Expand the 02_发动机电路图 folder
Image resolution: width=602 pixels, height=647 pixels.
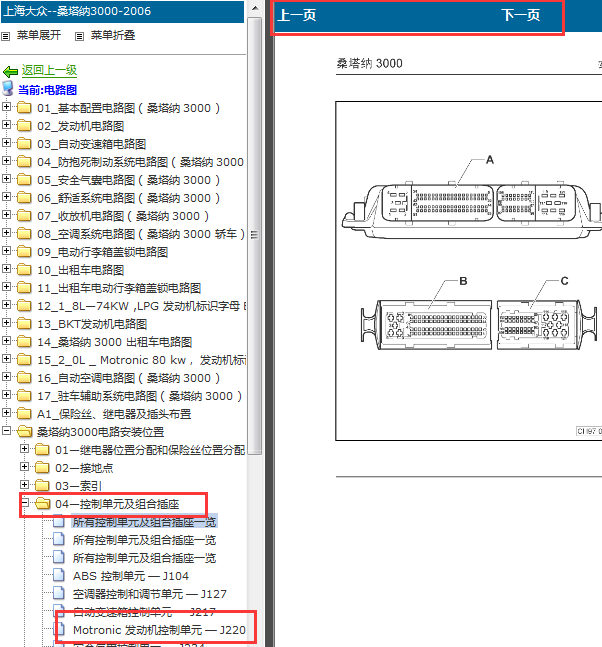point(6,124)
